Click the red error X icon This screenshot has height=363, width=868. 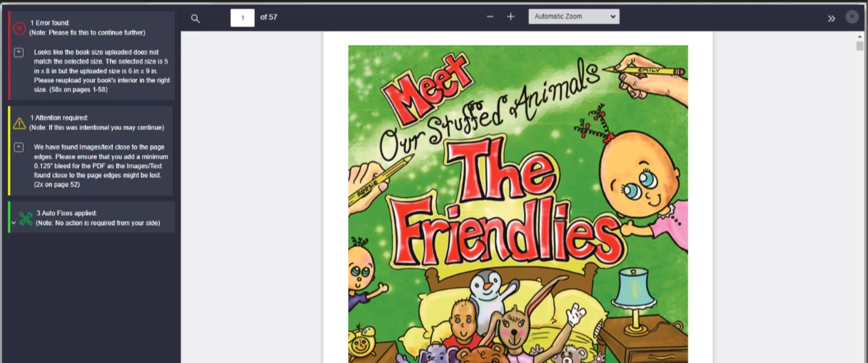19,29
